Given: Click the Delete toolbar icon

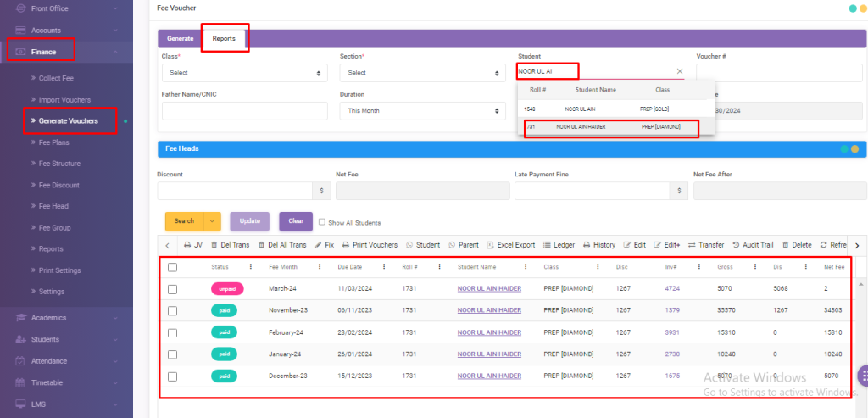Looking at the screenshot, I should click(x=786, y=245).
